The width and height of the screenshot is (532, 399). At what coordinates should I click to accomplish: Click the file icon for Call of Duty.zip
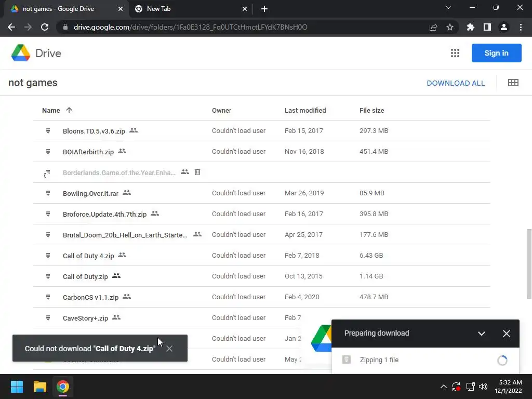[48, 276]
